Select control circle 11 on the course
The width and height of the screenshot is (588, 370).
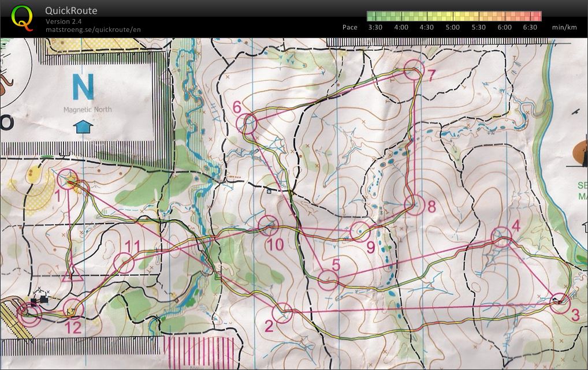(x=124, y=263)
